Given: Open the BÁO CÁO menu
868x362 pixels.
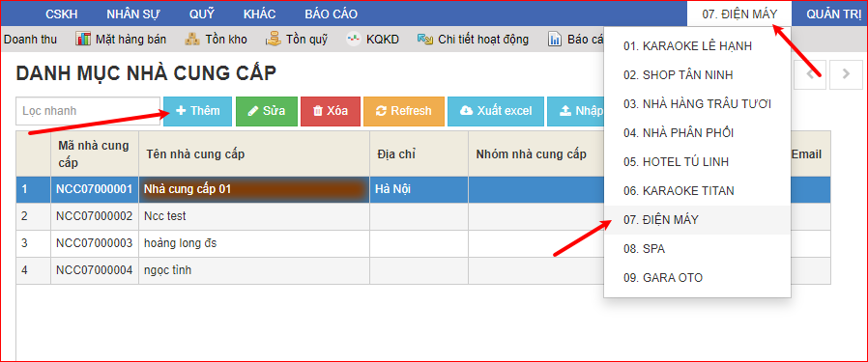Looking at the screenshot, I should point(331,14).
